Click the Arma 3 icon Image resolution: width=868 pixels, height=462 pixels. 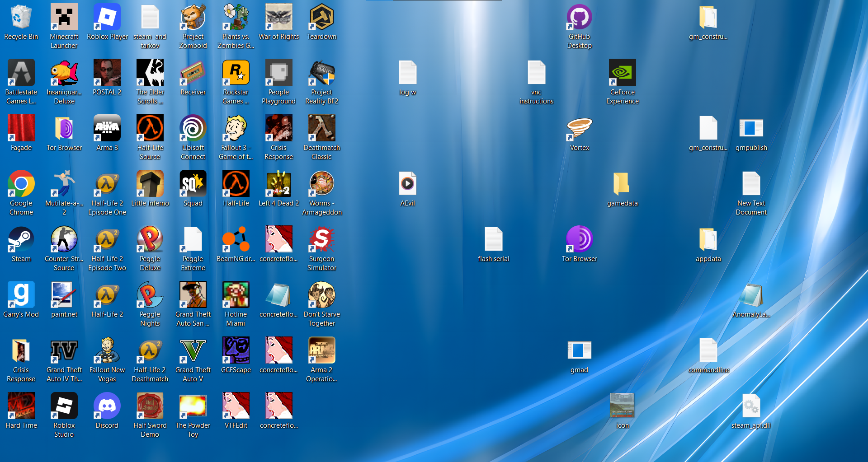[107, 128]
